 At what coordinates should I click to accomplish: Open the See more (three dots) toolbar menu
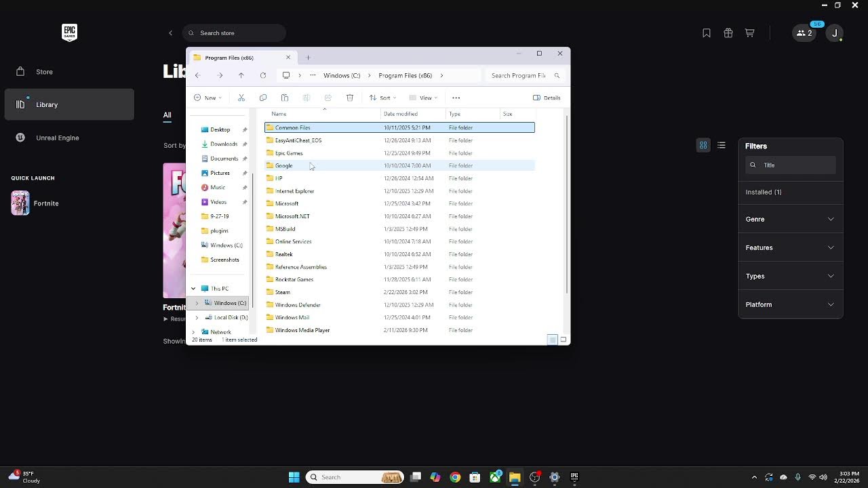[456, 98]
